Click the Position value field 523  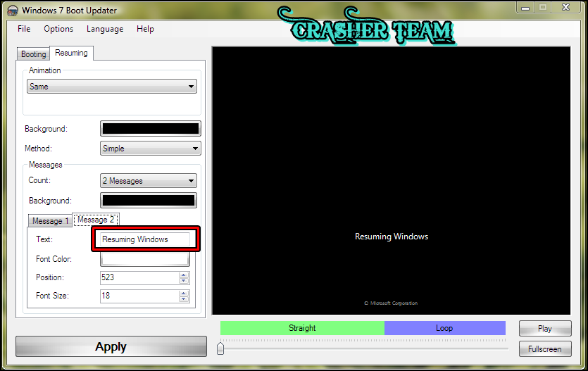(139, 277)
